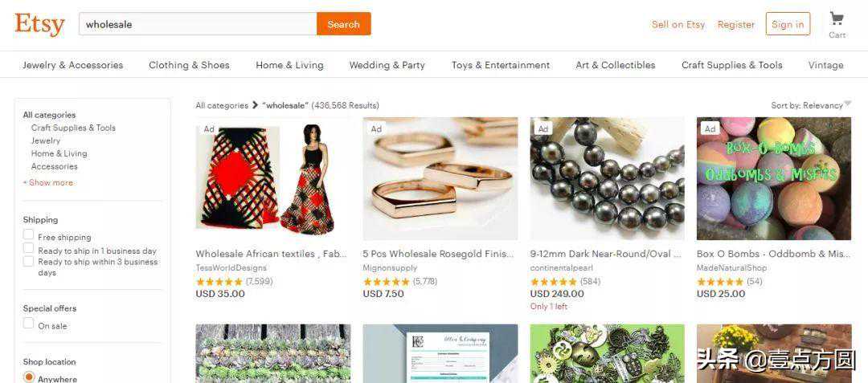Click the star rating under continentalpearl
Screen dimensions: 868x383
[x=554, y=282]
